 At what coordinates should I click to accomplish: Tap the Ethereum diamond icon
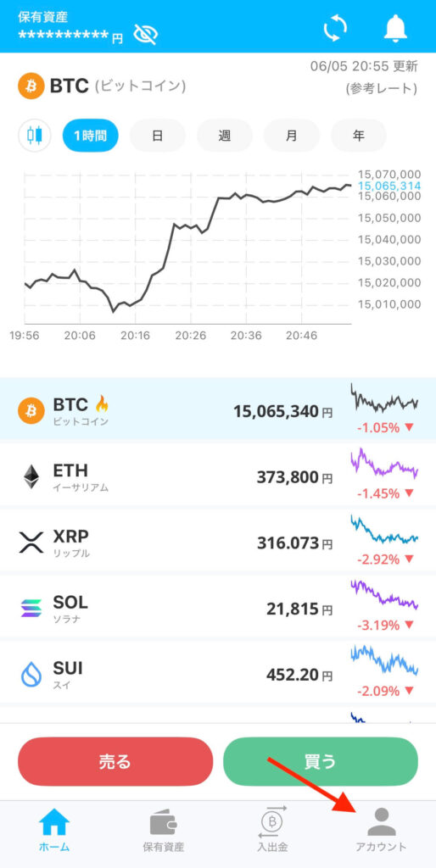pos(31,476)
